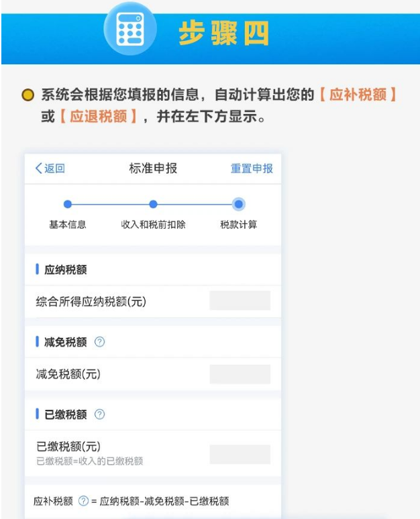Select the 收入和税前扣除 step dot
Viewport: 420px width, 519px height.
coord(153,205)
